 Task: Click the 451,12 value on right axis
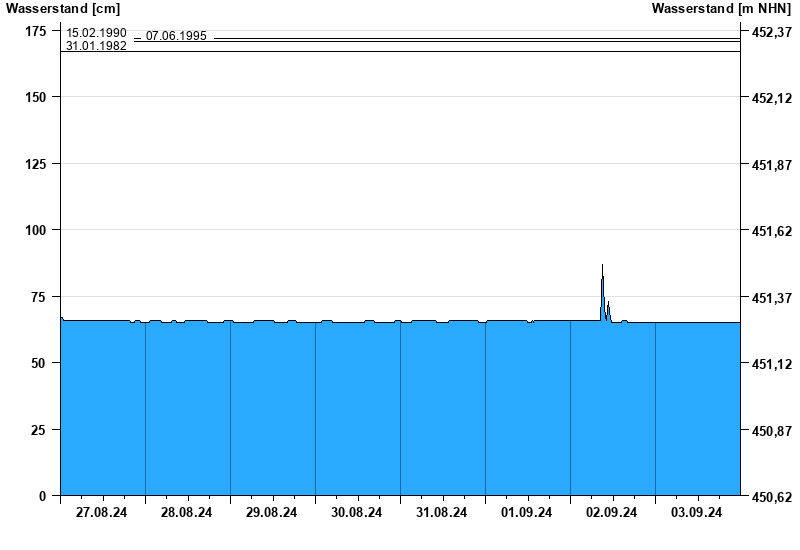tap(771, 364)
